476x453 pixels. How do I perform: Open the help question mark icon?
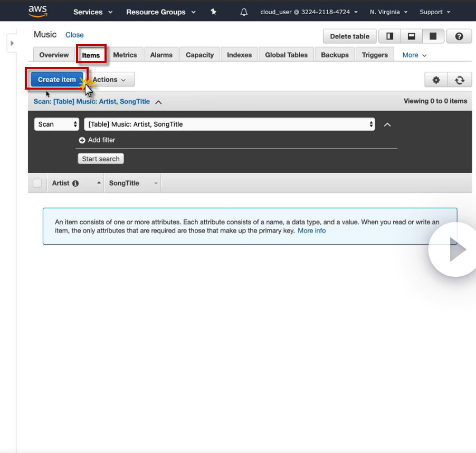tap(459, 36)
